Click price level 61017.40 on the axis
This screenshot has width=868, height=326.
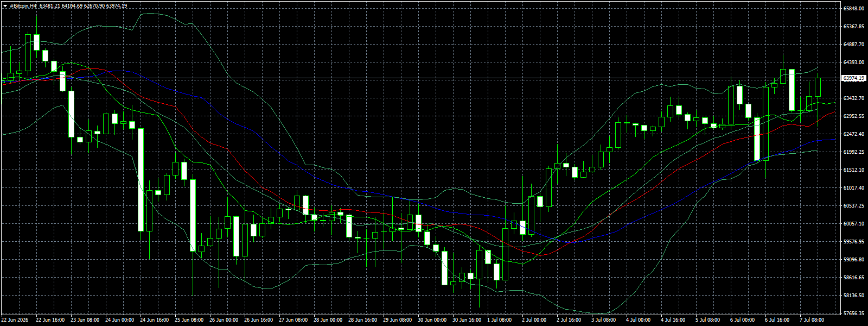tap(854, 188)
